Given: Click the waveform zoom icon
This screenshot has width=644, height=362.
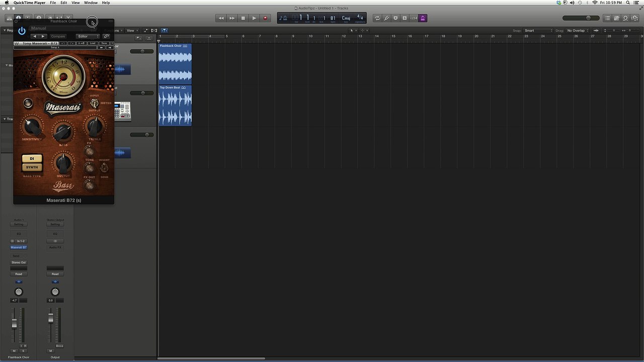Looking at the screenshot, I should click(x=597, y=31).
